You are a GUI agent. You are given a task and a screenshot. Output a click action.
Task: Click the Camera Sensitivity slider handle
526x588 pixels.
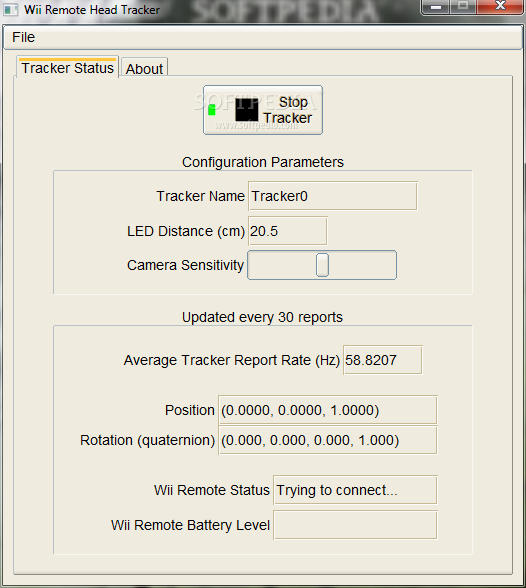click(x=322, y=265)
